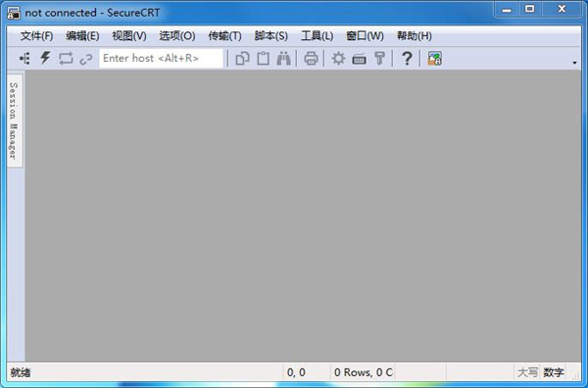Click the 就绪 status text

[x=21, y=372]
